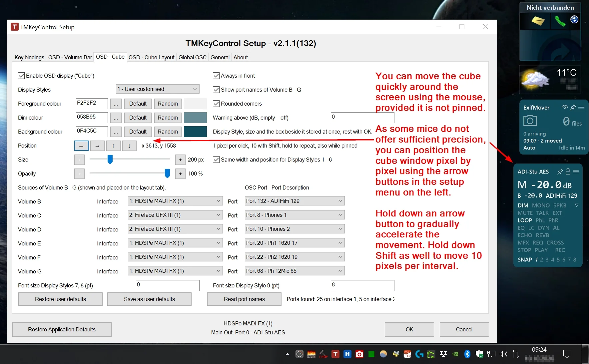Click the Bluetooth tray icon
Image resolution: width=589 pixels, height=364 pixels.
point(467,354)
